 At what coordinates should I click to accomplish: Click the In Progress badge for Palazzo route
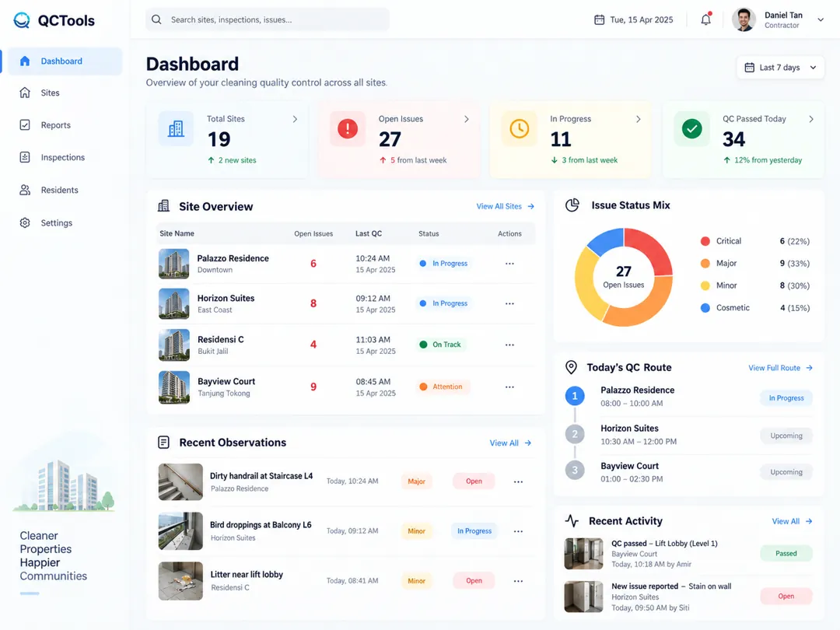pos(786,398)
